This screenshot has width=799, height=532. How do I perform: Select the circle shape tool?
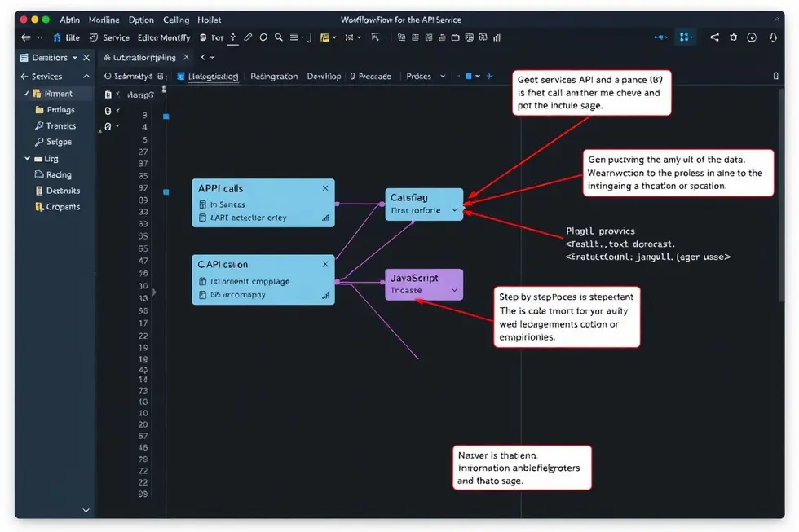coord(263,37)
